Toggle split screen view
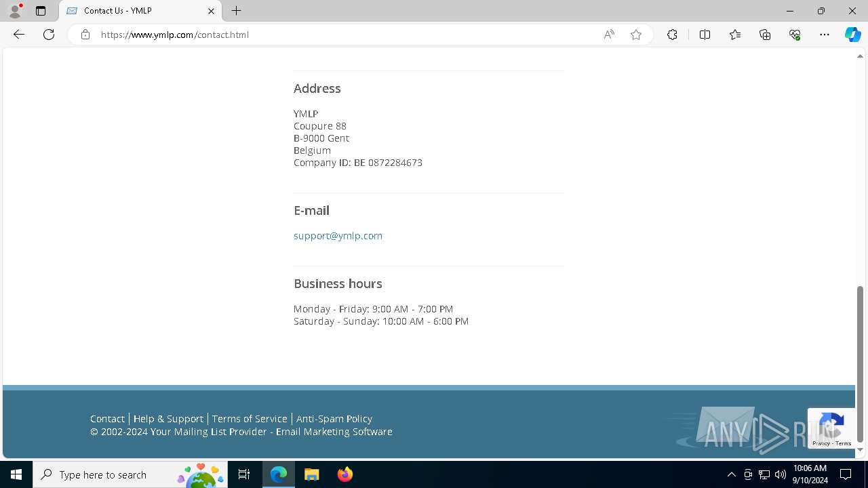This screenshot has width=868, height=488. [705, 35]
